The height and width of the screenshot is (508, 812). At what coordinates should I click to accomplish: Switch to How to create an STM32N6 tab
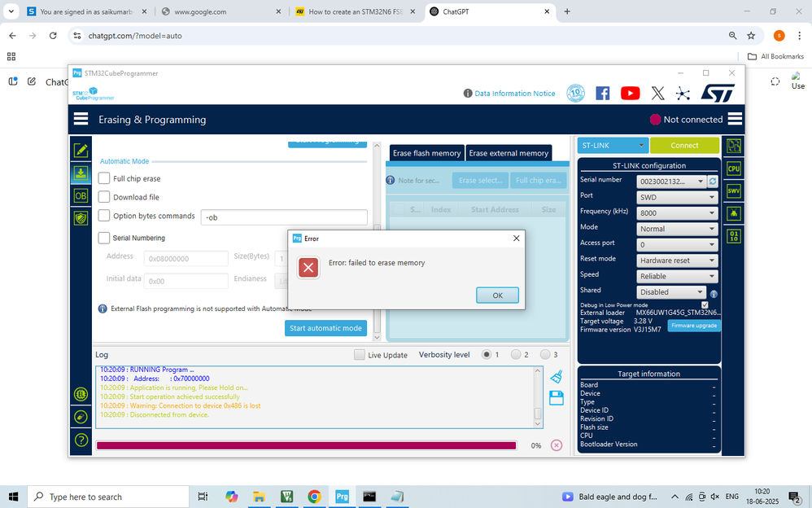(x=356, y=11)
